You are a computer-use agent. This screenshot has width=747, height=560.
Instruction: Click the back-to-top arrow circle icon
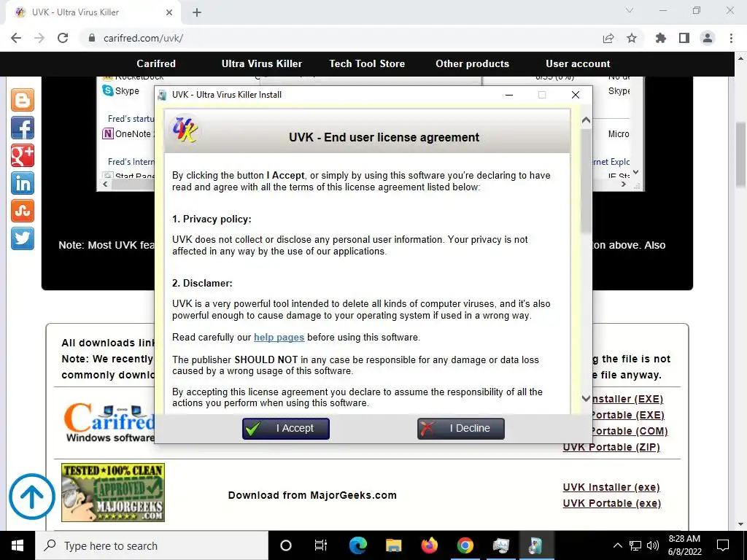tap(32, 496)
